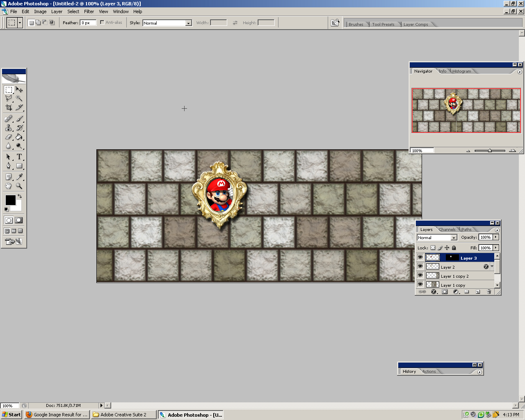Open Tool Presets in palette well
Screen dimensions: 525x420
[383, 24]
